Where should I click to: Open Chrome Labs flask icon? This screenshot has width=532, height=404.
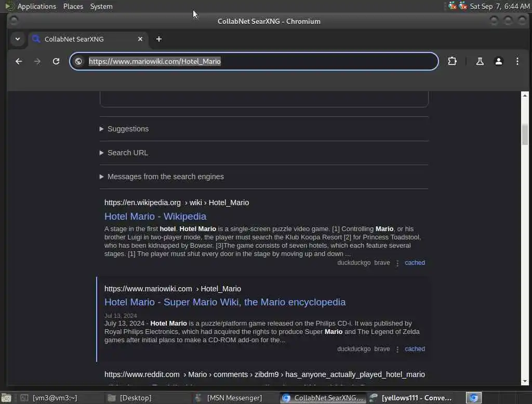tap(480, 61)
